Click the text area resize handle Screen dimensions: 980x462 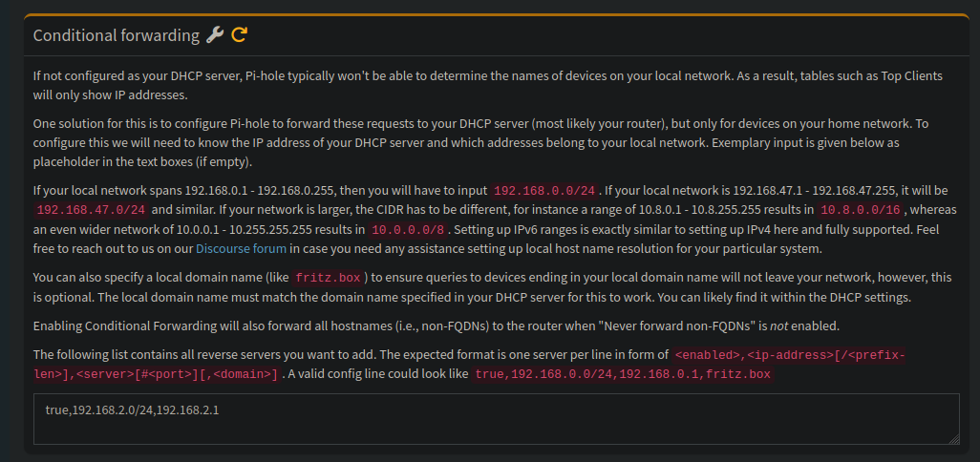coord(953,438)
